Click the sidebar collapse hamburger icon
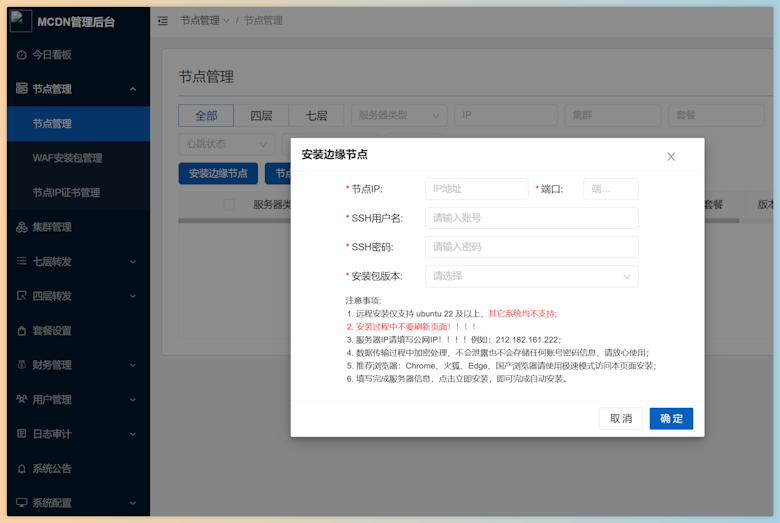This screenshot has width=780, height=523. (163, 21)
